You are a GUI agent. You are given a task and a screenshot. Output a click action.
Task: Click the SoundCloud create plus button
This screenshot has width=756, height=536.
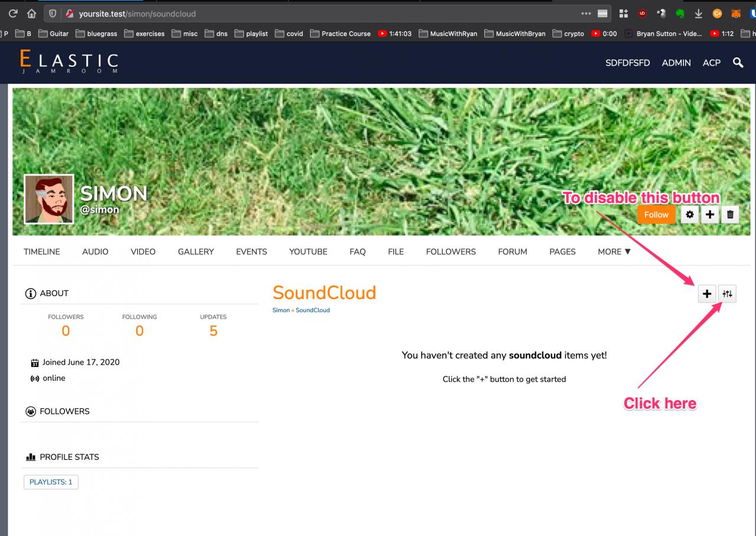point(707,294)
